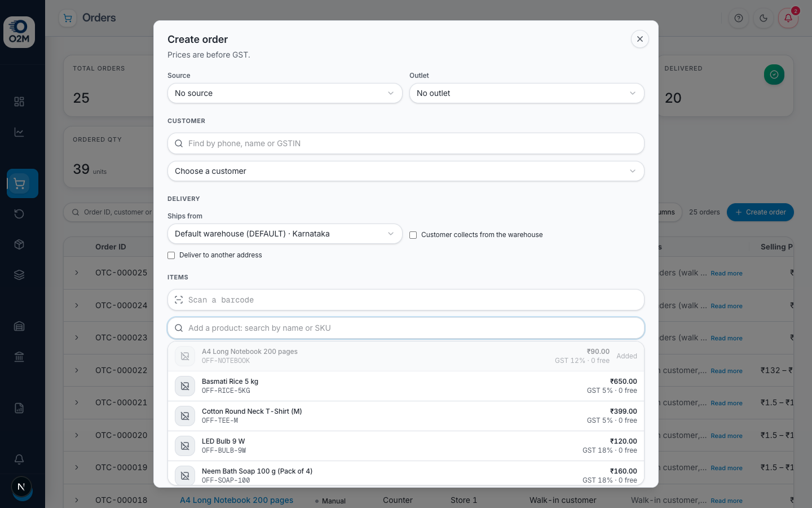Expand order row OTC-000022

[77, 370]
